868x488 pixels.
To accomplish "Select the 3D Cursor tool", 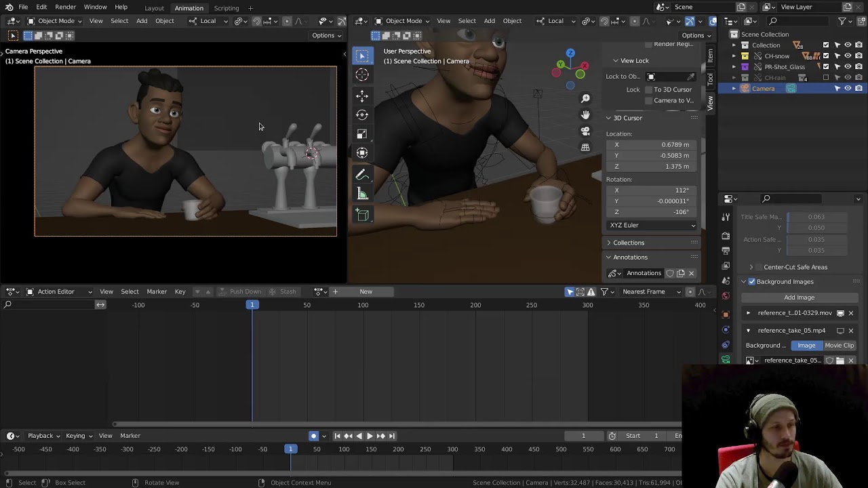I will tap(362, 75).
